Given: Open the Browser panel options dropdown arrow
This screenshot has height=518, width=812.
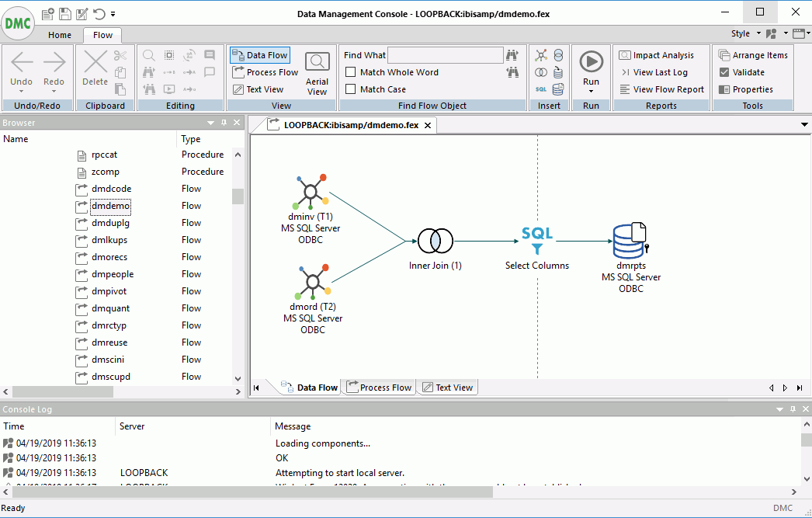Looking at the screenshot, I should pos(211,123).
